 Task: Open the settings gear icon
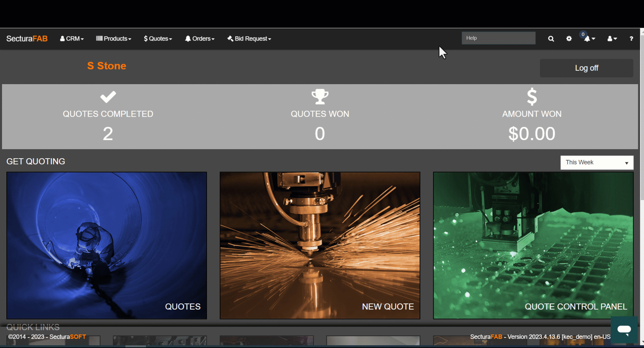coord(569,39)
